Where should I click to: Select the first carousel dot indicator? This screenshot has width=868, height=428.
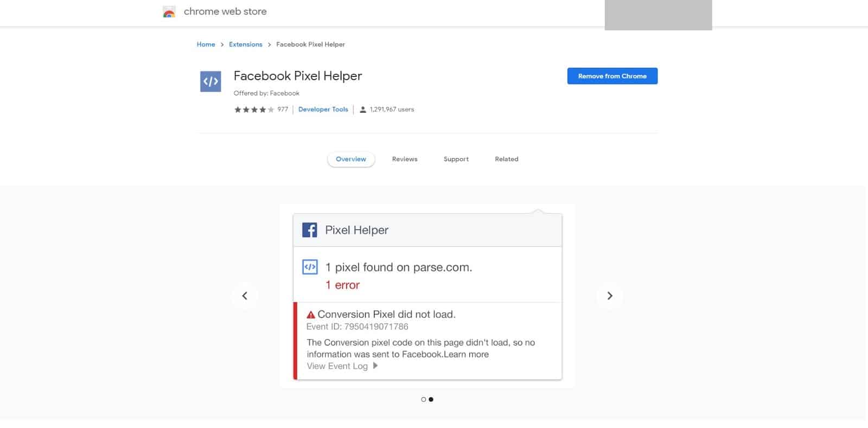click(x=424, y=399)
